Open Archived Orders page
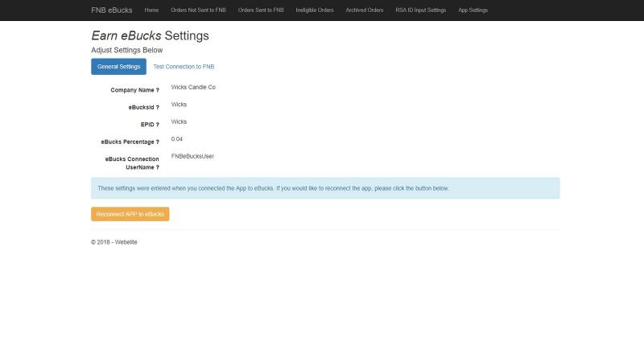644x362 pixels. pos(365,10)
